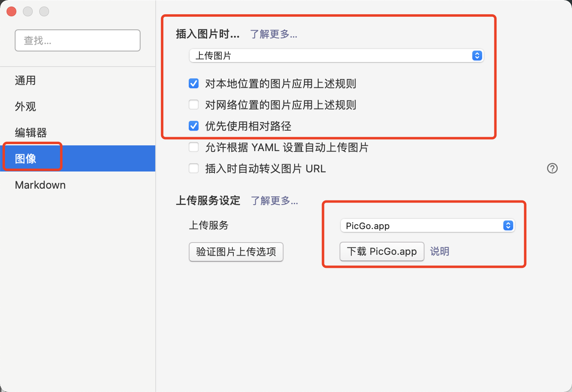Select the 图像 sidebar item
572x392 pixels.
coord(78,158)
